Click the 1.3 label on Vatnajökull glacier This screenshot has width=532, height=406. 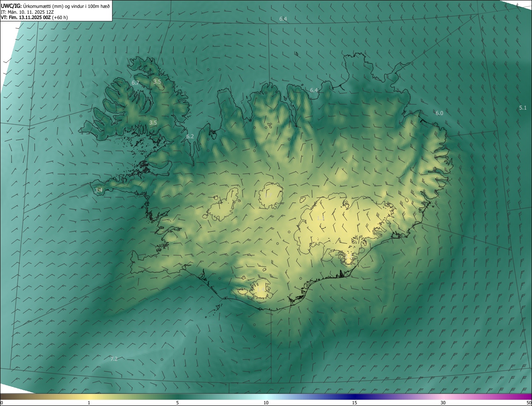320,218
